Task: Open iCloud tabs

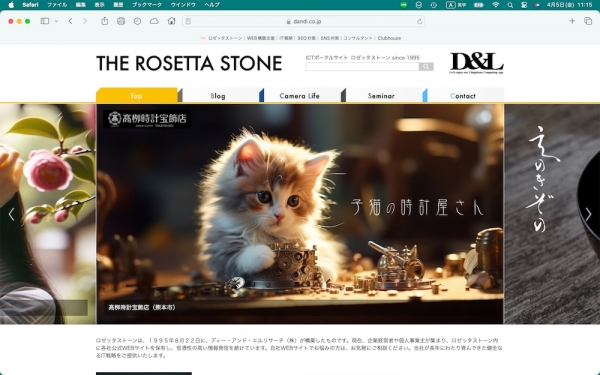Action: [x=154, y=21]
